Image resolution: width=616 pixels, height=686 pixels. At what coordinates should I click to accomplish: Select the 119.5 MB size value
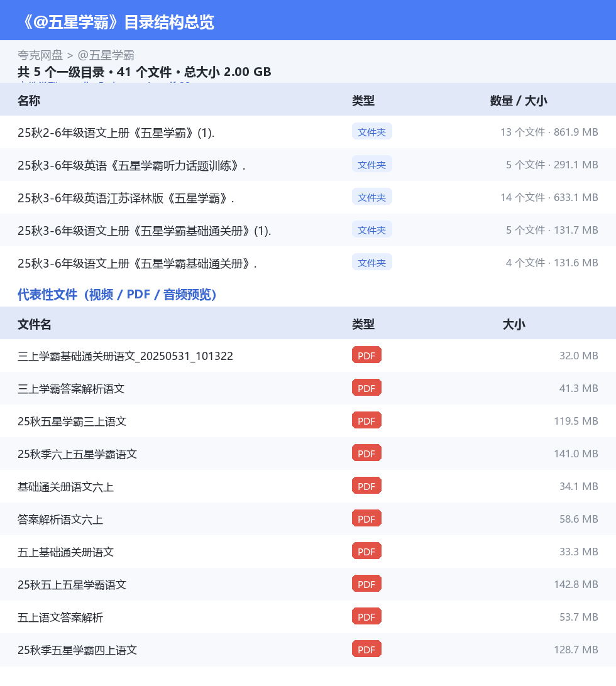click(x=576, y=421)
